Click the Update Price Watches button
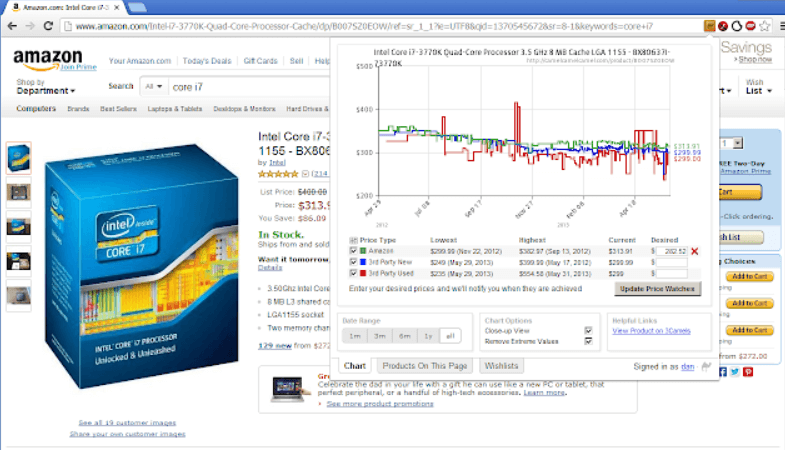Image resolution: width=785 pixels, height=450 pixels. (657, 289)
